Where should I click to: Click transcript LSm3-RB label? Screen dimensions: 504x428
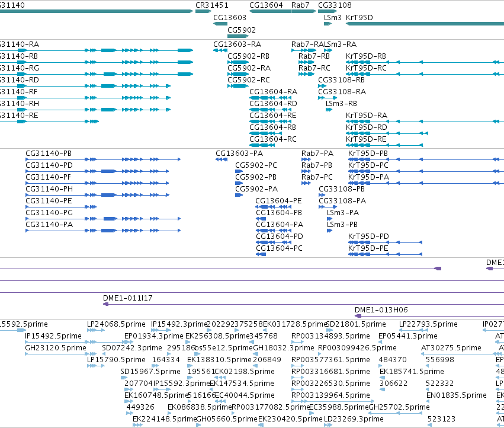[341, 104]
